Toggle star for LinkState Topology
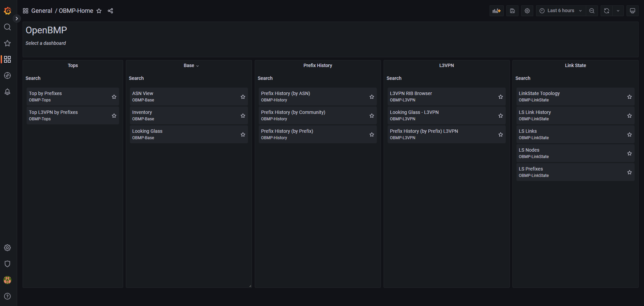The height and width of the screenshot is (306, 644). point(629,97)
